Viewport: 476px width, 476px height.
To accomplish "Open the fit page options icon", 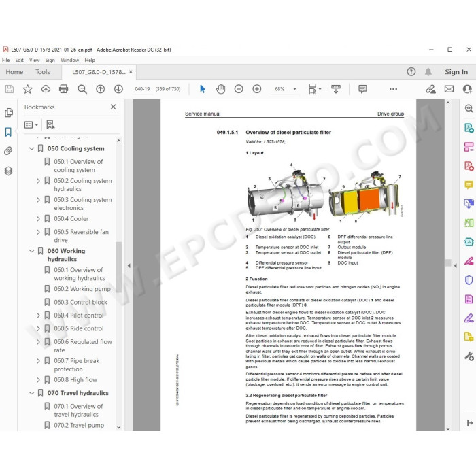I will (314, 89).
